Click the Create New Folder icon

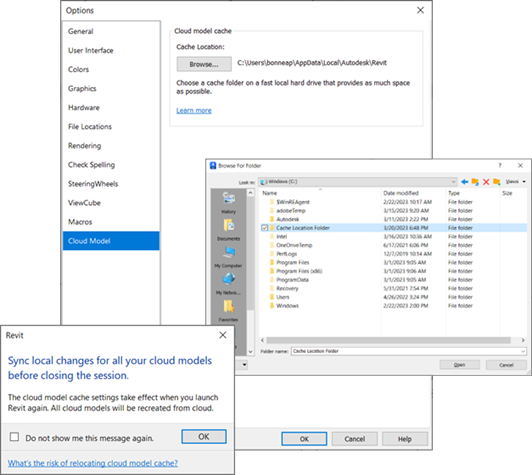[497, 182]
